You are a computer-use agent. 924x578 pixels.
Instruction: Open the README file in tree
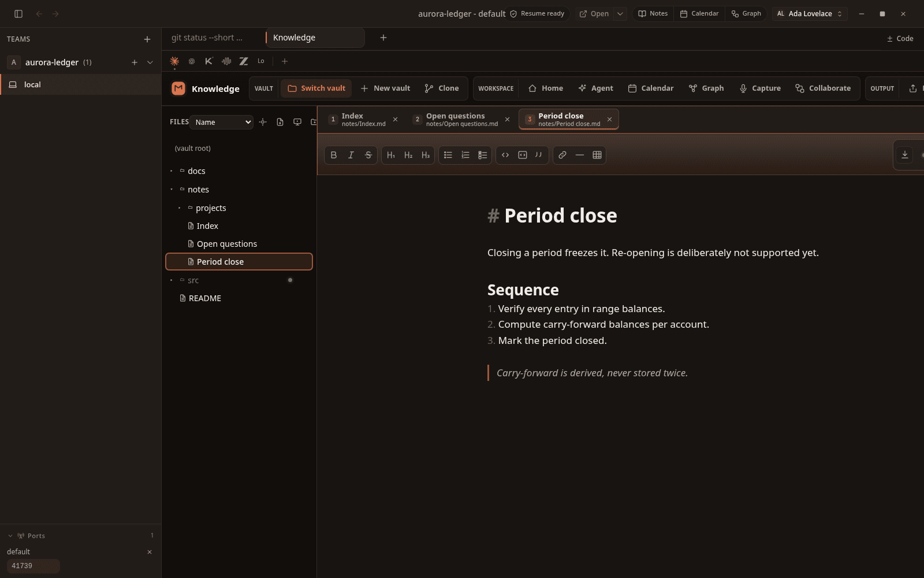[x=239, y=298]
